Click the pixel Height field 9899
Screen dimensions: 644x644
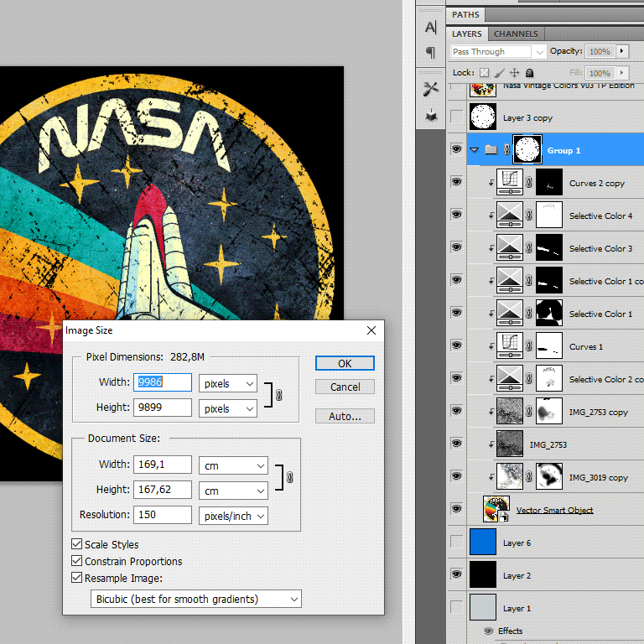click(x=163, y=408)
